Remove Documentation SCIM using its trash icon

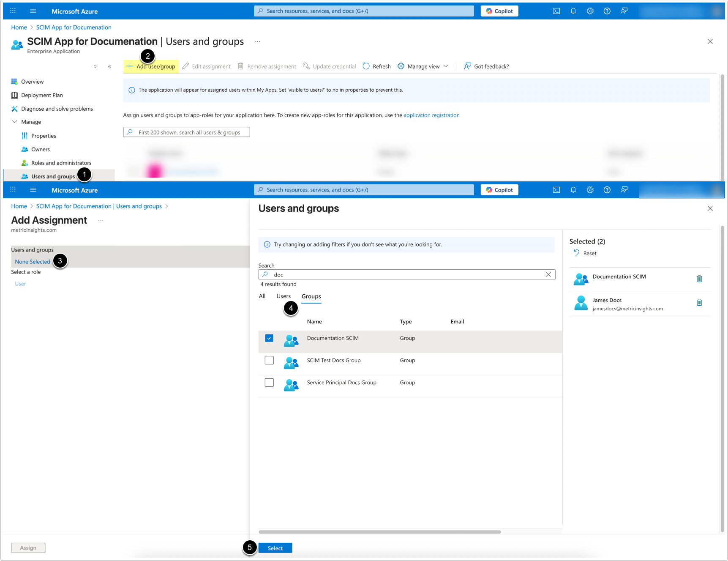[699, 279]
